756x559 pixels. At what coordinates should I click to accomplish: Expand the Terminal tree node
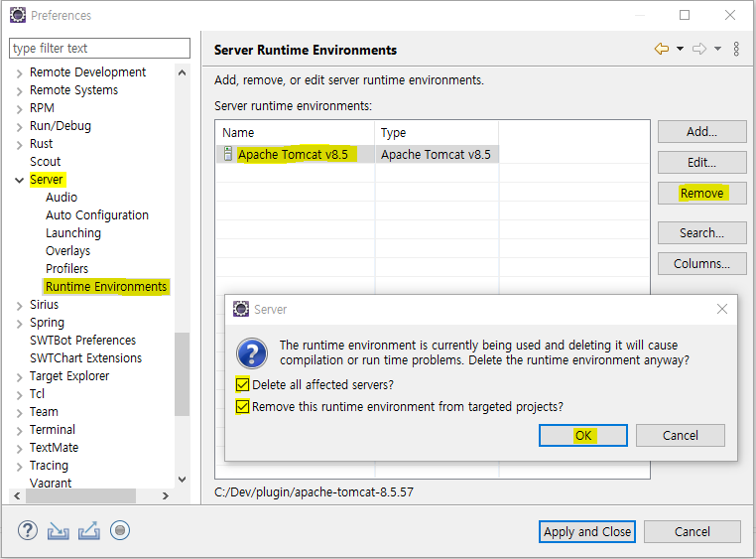click(x=19, y=431)
